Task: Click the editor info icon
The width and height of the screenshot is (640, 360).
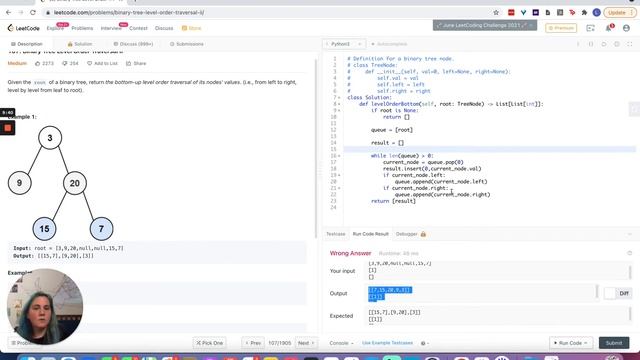Action: pos(578,44)
